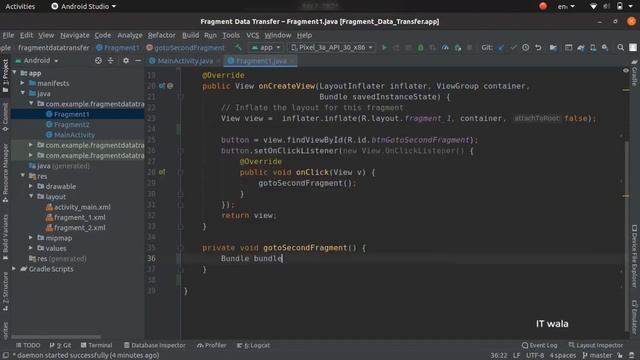Viewport: 640px width, 360px height.
Task: Open the Structure side panel
Action: (5, 291)
